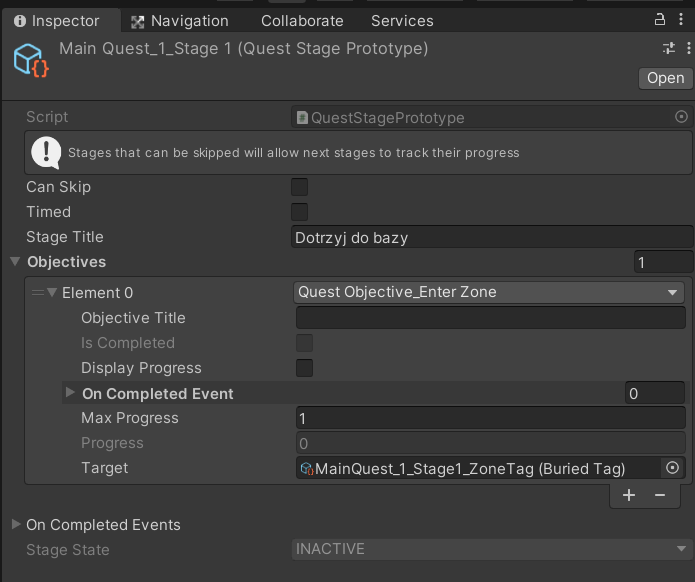
Task: Collapse the Element 0 foldout
Action: [x=52, y=293]
